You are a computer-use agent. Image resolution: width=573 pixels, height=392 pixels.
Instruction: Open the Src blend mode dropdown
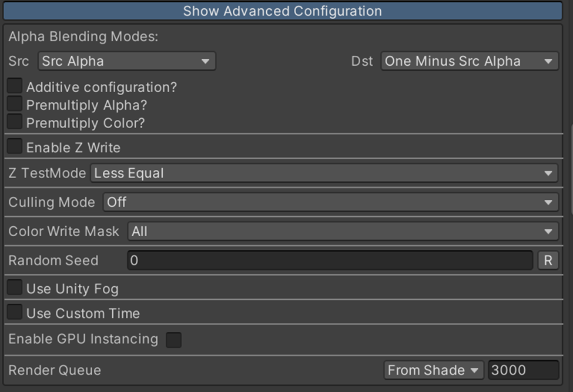click(x=127, y=61)
